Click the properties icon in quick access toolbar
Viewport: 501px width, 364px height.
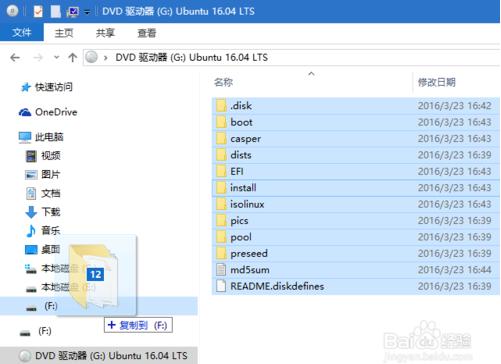point(38,11)
